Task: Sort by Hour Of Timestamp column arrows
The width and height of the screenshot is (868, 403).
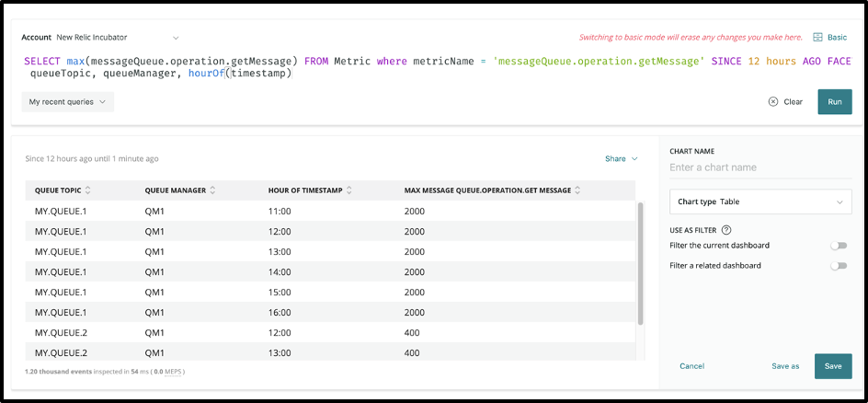Action: pos(348,190)
